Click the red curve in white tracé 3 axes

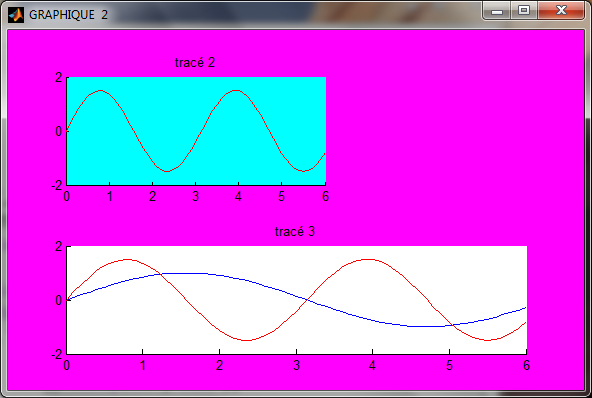(370, 259)
